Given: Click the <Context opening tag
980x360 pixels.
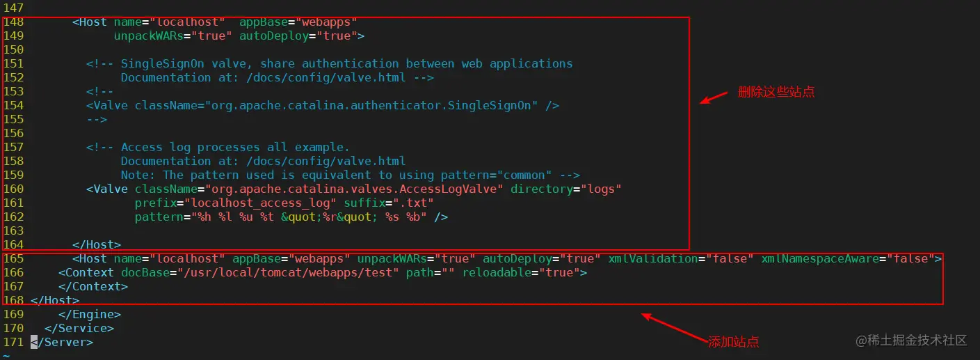Looking at the screenshot, I should tap(86, 272).
